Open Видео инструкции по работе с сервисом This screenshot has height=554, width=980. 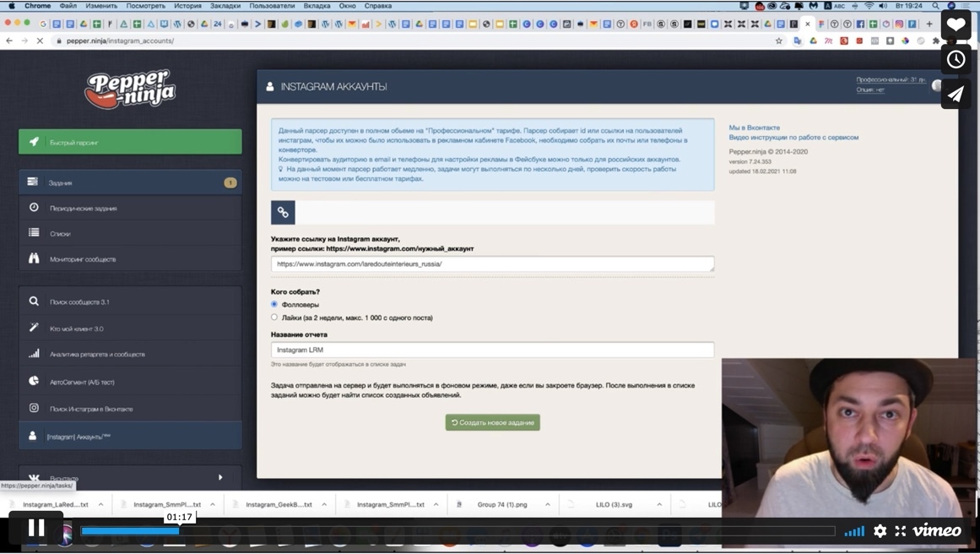click(793, 137)
